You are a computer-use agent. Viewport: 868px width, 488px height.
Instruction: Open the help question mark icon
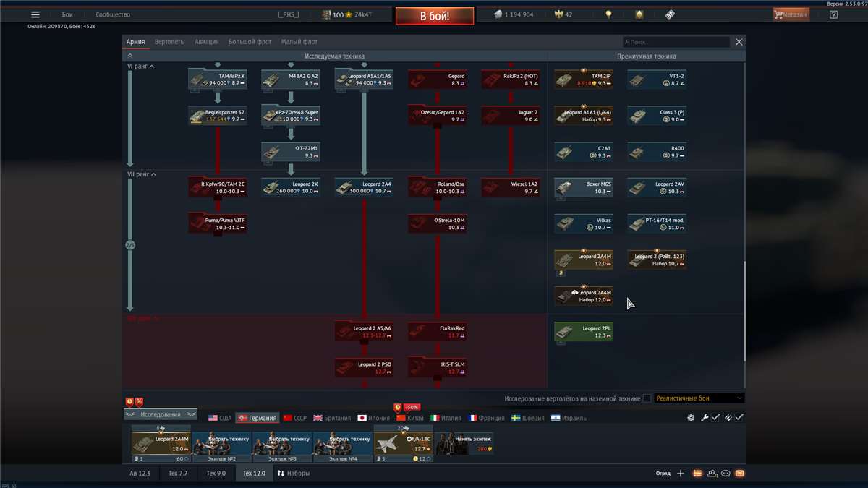point(833,14)
